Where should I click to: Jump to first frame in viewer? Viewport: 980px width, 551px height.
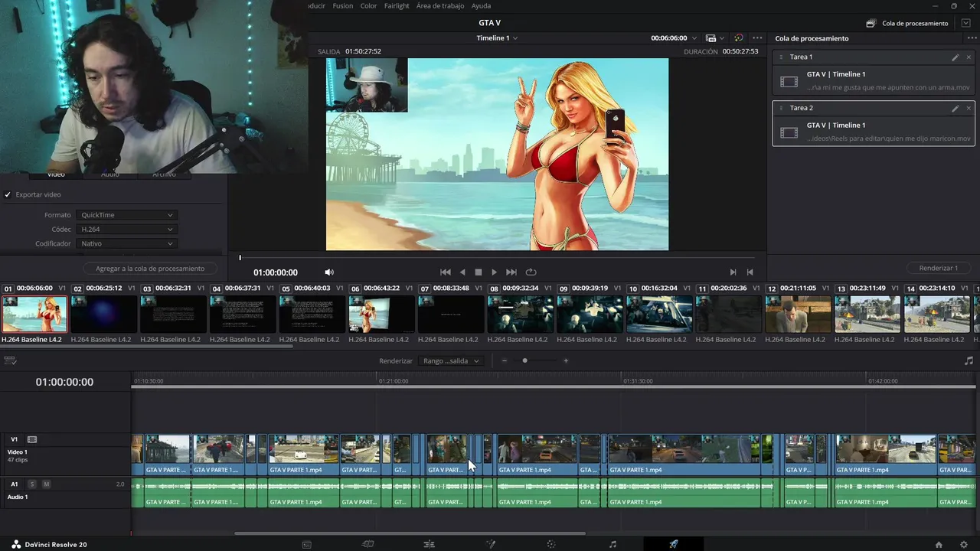click(446, 272)
